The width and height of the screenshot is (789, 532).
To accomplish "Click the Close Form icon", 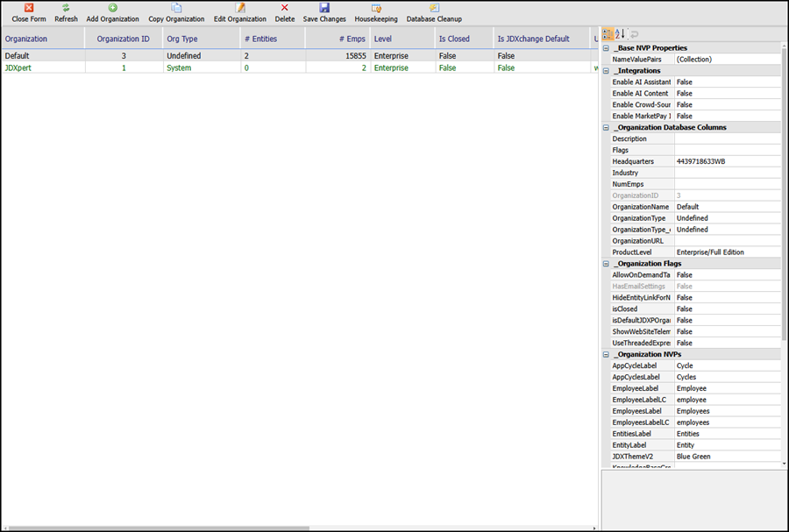I will point(29,8).
